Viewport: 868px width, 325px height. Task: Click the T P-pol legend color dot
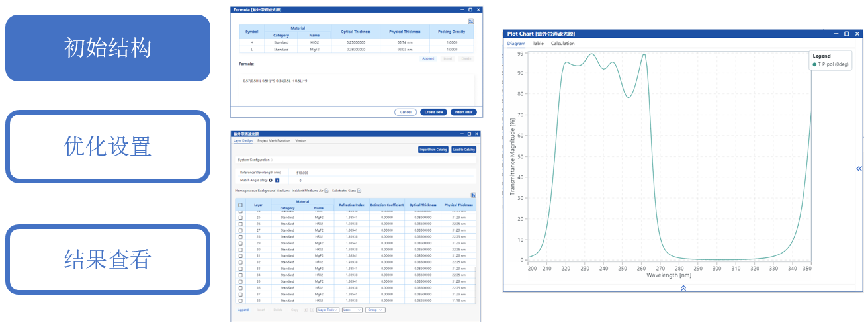point(814,64)
